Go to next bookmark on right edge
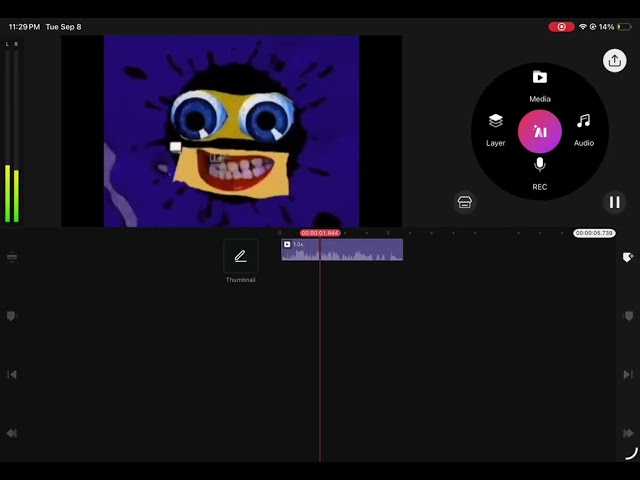Viewport: 640px width, 480px height. 629,316
